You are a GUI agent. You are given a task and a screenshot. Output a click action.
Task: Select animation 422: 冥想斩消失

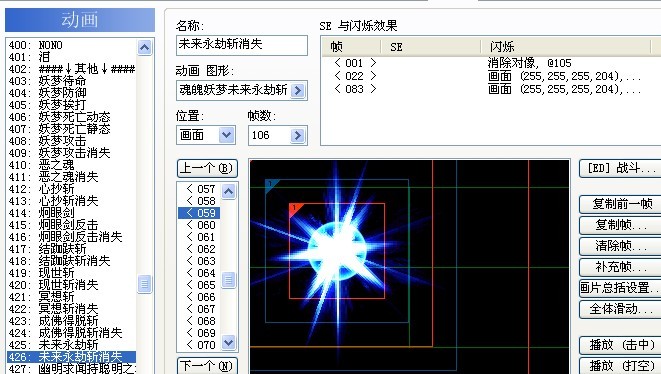pos(72,309)
